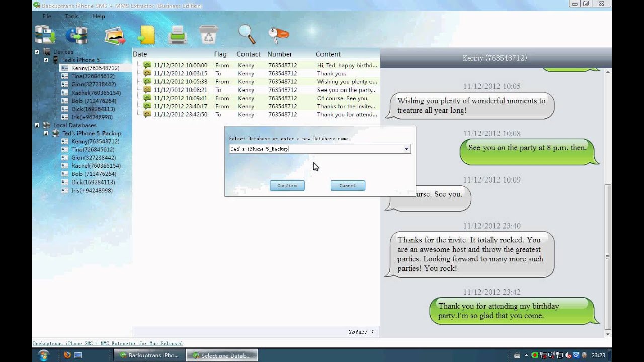
Task: Click the restore database to device icon
Action: click(x=76, y=35)
